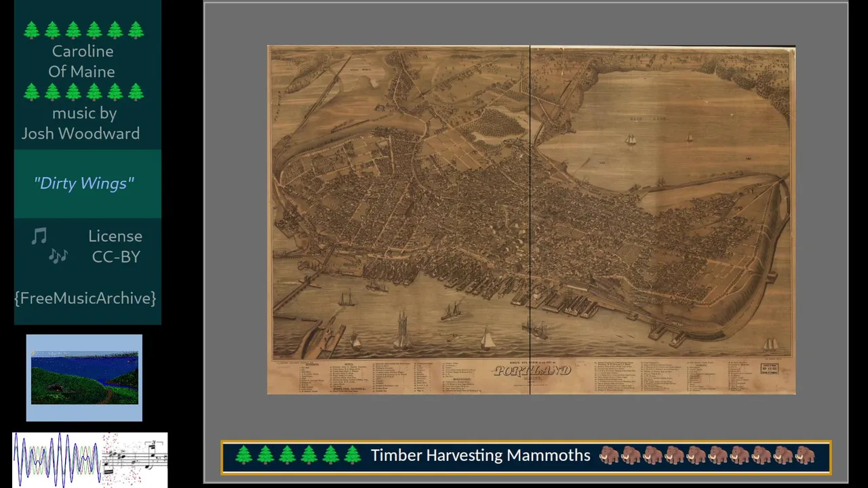Click the landscape painting thumbnail

(85, 378)
